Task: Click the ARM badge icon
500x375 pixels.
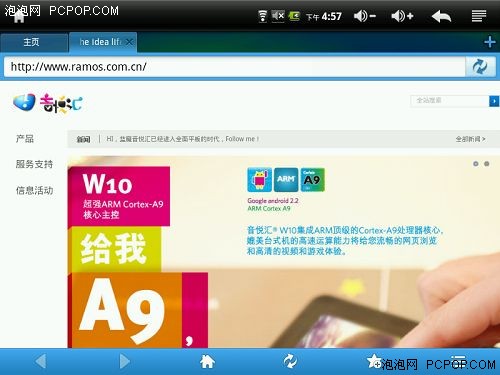Action: 286,180
